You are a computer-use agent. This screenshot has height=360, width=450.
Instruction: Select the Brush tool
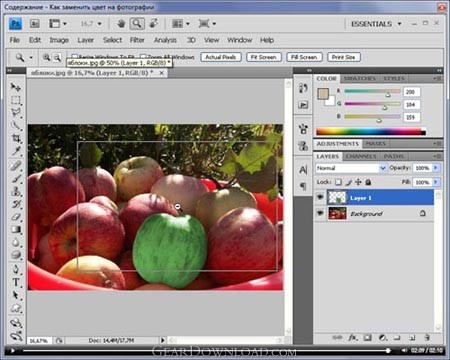pyautogui.click(x=16, y=179)
